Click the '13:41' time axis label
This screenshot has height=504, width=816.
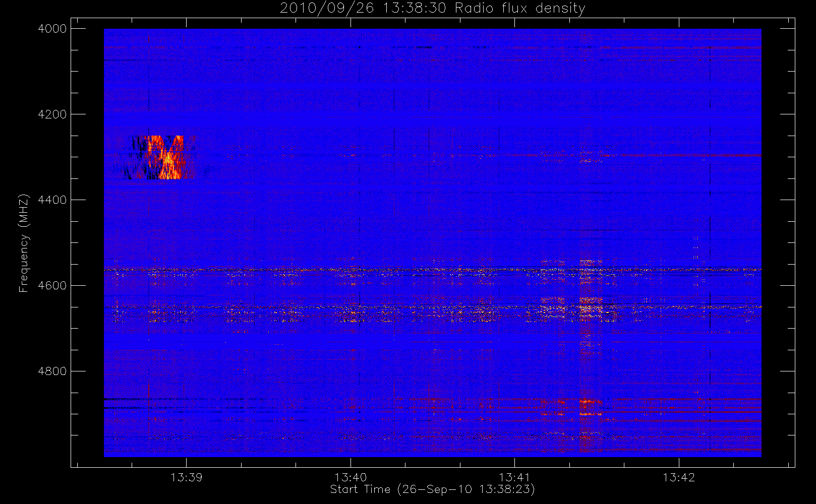(x=514, y=477)
